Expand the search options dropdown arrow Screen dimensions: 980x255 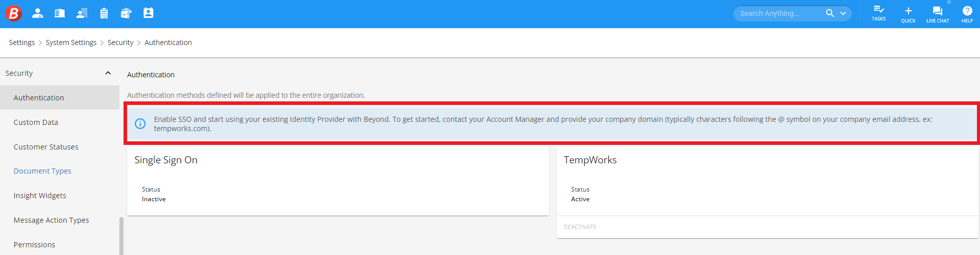[843, 13]
